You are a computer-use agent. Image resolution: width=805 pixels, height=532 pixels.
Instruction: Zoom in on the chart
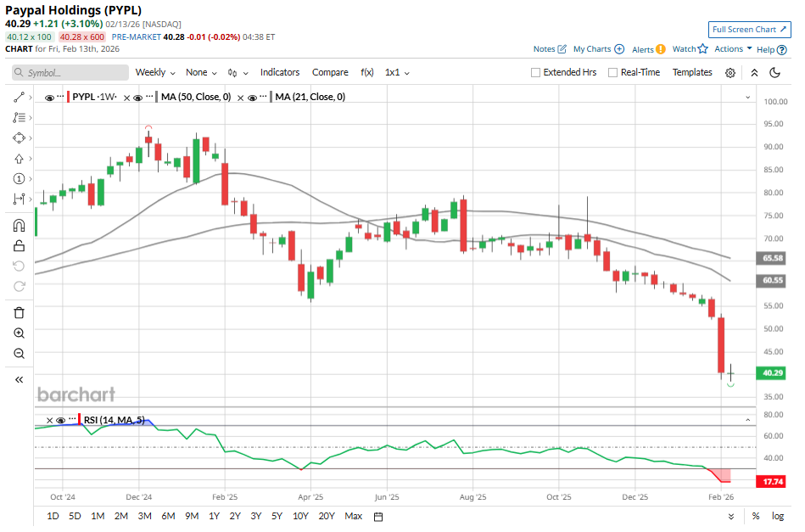(x=19, y=333)
